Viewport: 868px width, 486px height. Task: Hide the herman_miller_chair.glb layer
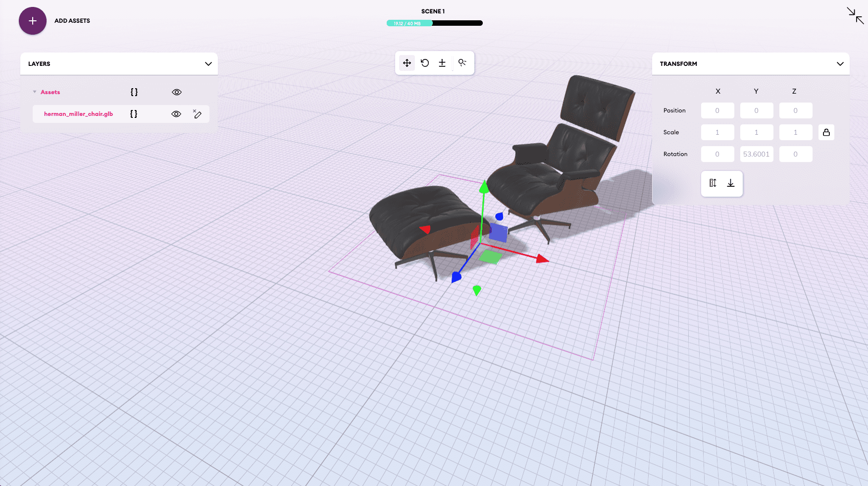click(x=176, y=114)
